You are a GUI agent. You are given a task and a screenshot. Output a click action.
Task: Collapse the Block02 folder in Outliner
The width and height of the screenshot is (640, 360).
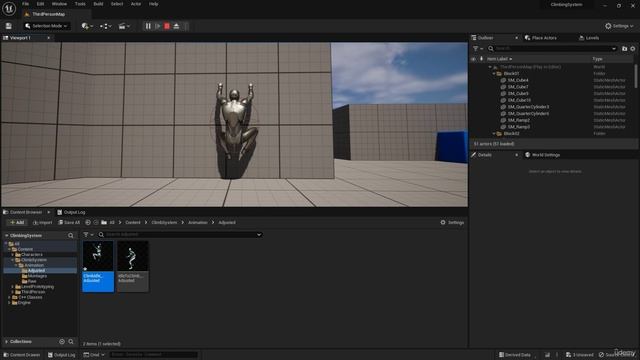(x=494, y=133)
